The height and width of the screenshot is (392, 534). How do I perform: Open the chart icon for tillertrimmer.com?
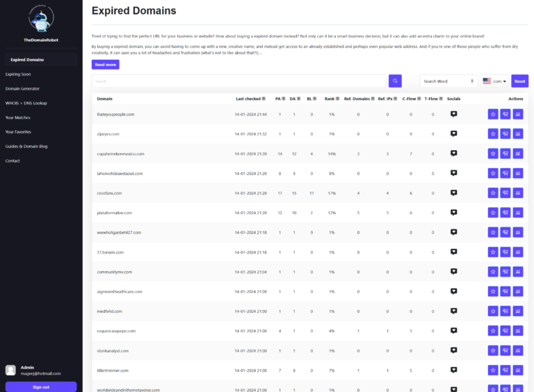(518, 370)
